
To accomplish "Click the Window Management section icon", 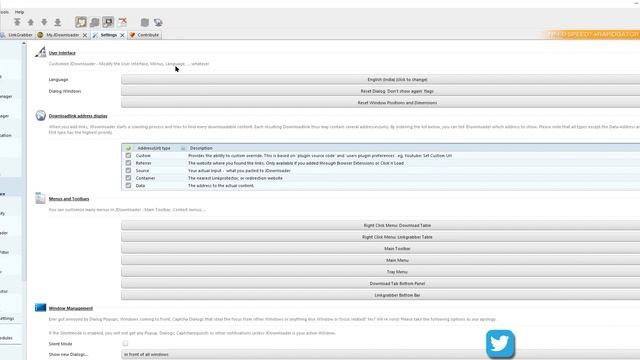I will pyautogui.click(x=40, y=307).
